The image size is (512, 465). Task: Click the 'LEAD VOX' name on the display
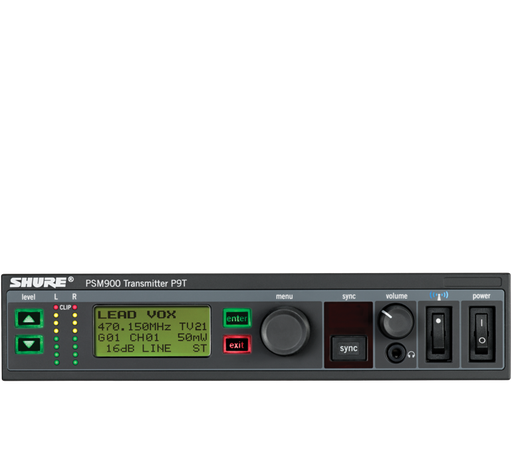[x=137, y=314]
